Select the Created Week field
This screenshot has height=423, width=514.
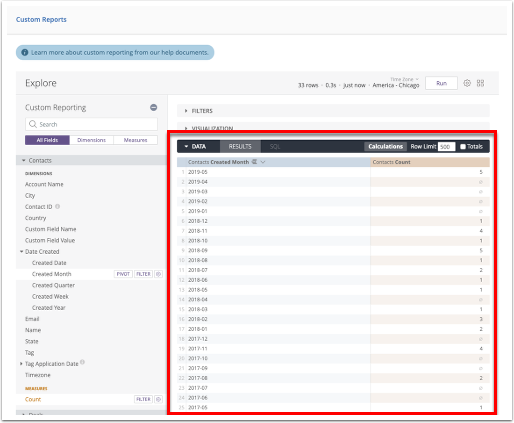[50, 296]
